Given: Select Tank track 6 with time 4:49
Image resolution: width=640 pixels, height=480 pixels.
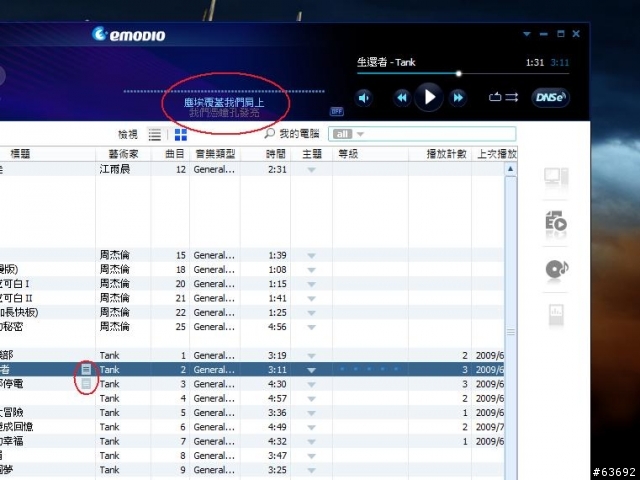Looking at the screenshot, I should [x=252, y=427].
